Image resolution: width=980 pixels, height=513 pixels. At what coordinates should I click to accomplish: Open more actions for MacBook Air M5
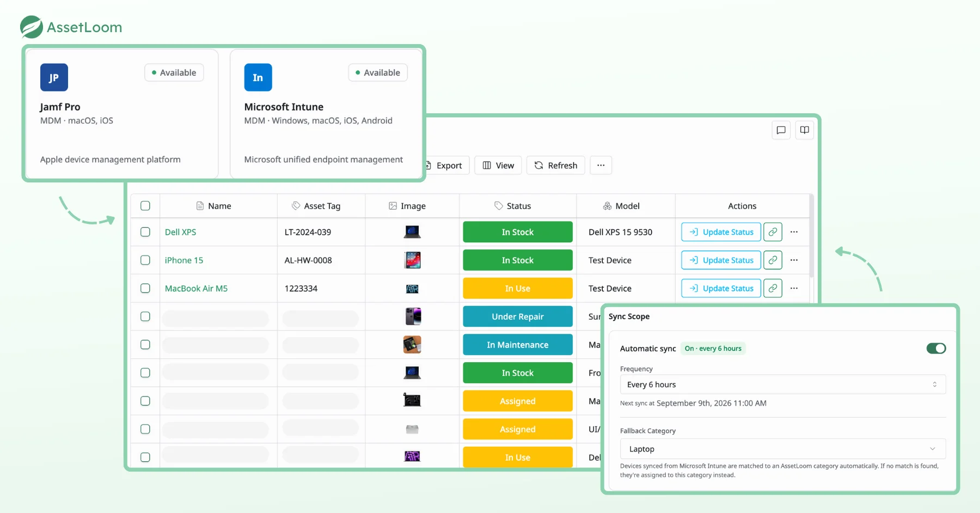click(x=794, y=288)
